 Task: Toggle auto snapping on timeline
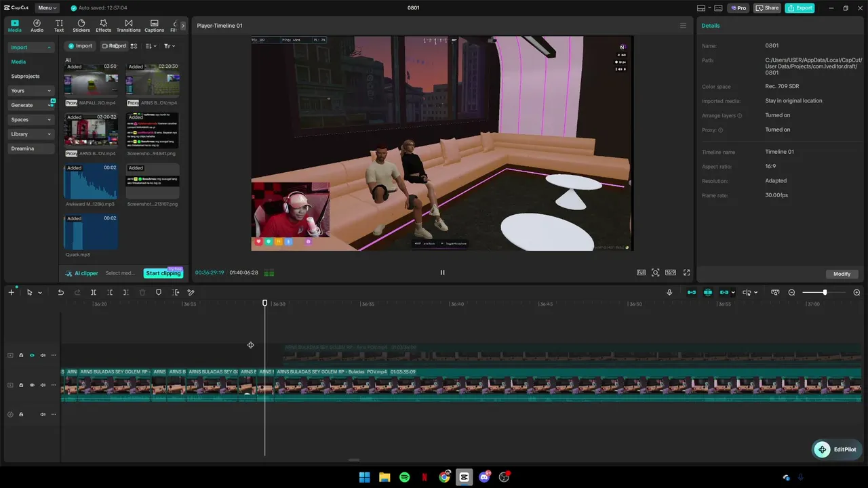pos(707,292)
